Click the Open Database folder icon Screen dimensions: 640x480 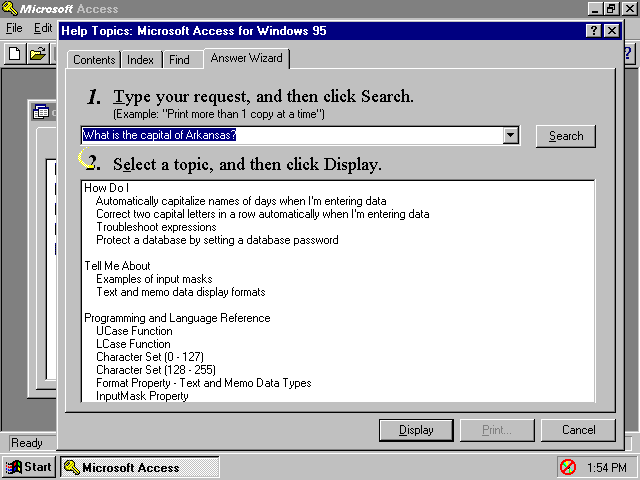pos(38,54)
